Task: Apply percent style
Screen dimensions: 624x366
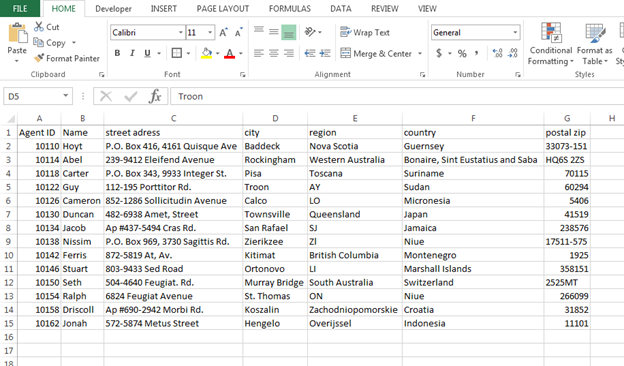Action: pyautogui.click(x=462, y=53)
